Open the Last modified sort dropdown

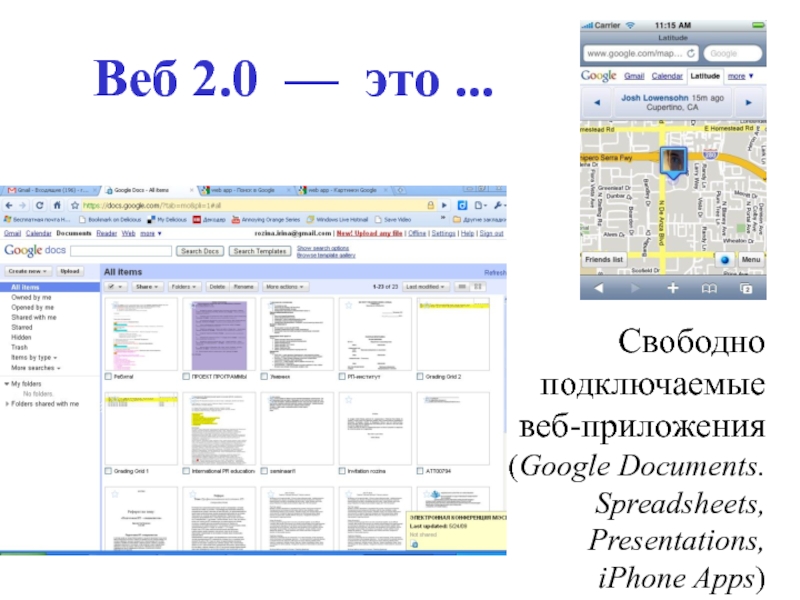click(x=426, y=287)
